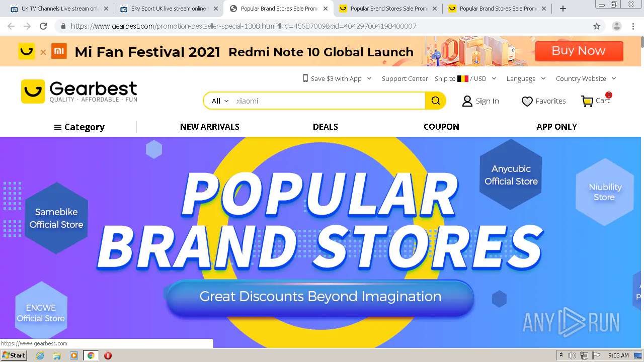Switch to the Sky Sport UK tab
The image size is (644, 362).
(x=168, y=9)
